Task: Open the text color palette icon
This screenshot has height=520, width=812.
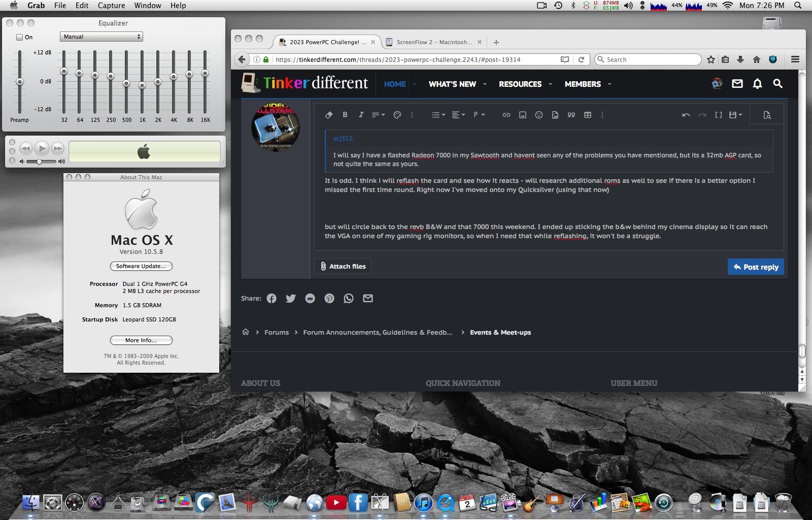Action: (x=397, y=115)
